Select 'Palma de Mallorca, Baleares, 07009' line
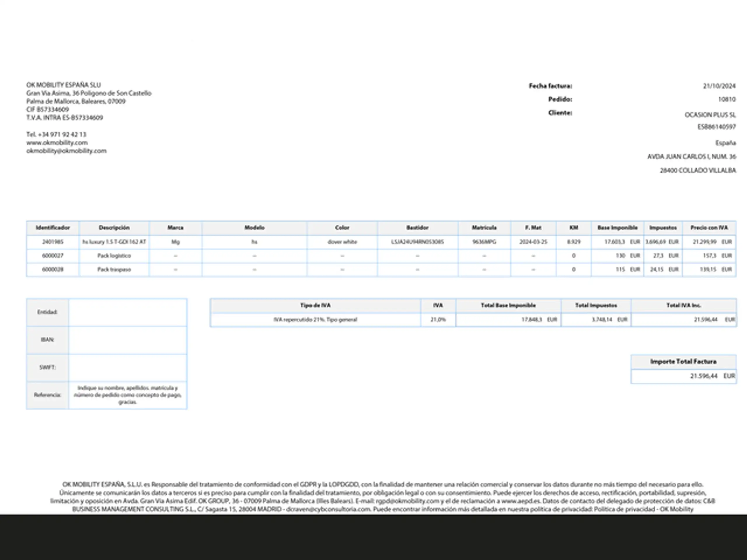The image size is (747, 560). click(x=76, y=101)
